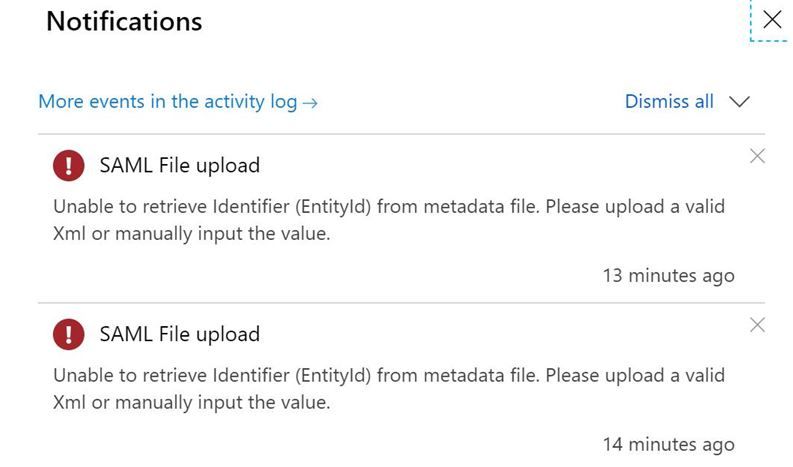Click '(EntityId)' text in the first notification
Viewport: 793px width, 467px height.
333,207
